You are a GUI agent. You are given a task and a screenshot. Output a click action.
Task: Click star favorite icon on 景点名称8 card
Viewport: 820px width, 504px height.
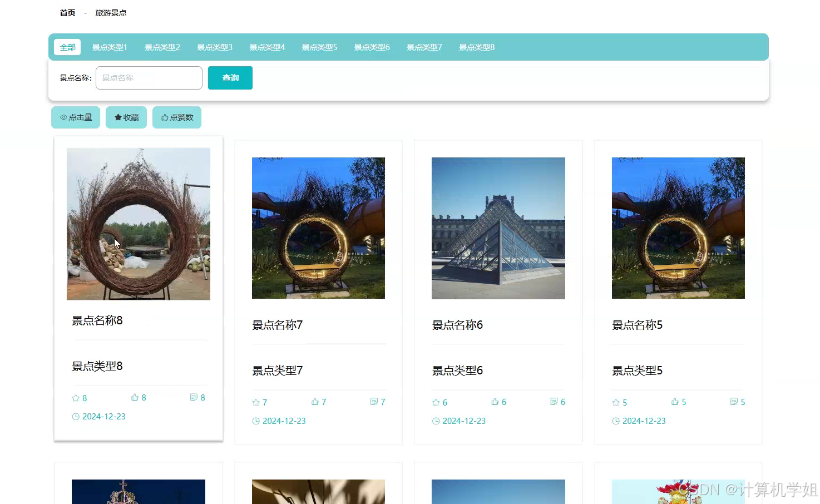coord(76,398)
